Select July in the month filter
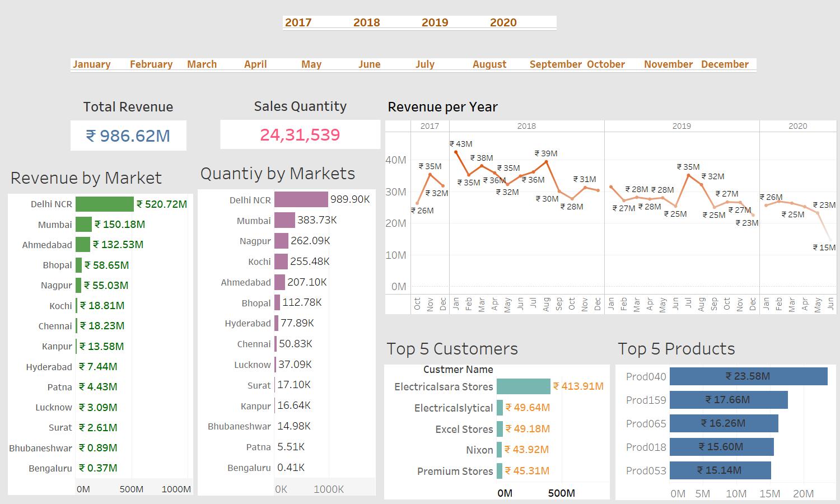The height and width of the screenshot is (504, 840). pyautogui.click(x=425, y=64)
